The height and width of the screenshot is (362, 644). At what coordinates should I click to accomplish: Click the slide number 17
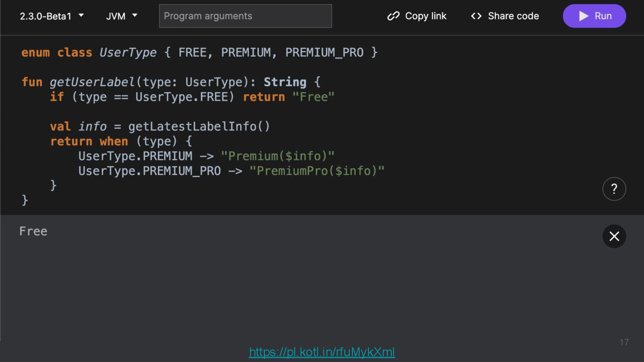(x=624, y=342)
